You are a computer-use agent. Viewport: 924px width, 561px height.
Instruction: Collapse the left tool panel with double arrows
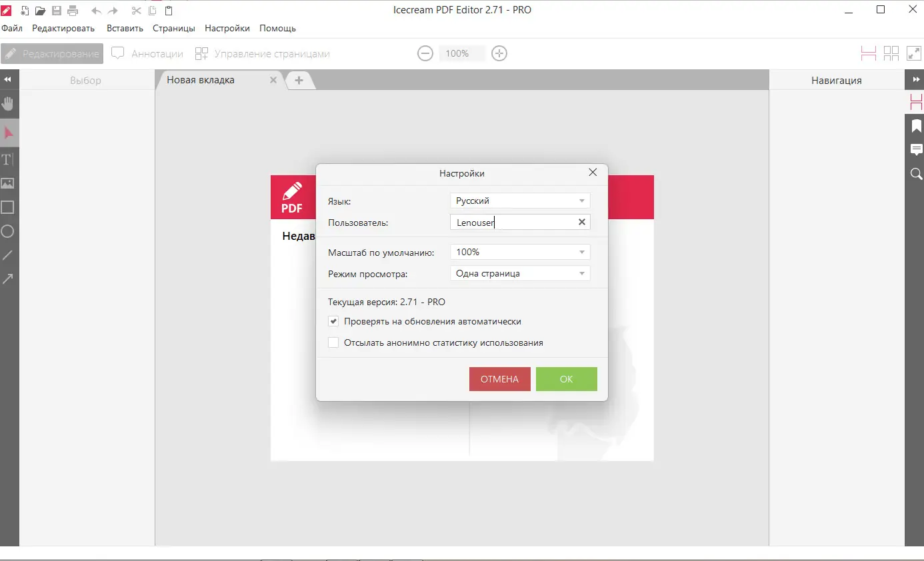coord(8,80)
